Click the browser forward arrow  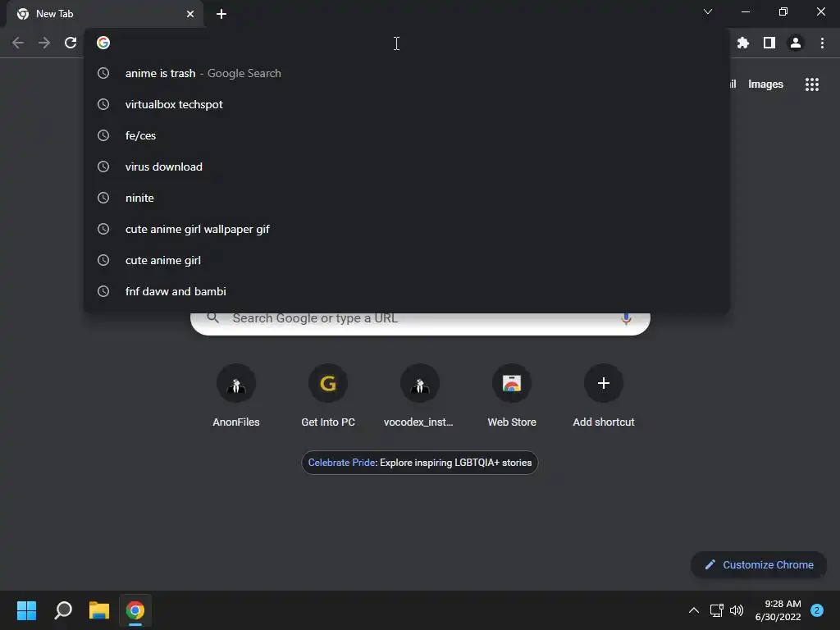point(44,43)
